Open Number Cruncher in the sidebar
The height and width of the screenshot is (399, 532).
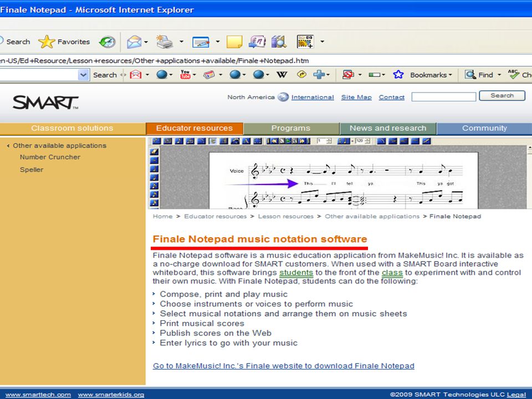(x=50, y=157)
